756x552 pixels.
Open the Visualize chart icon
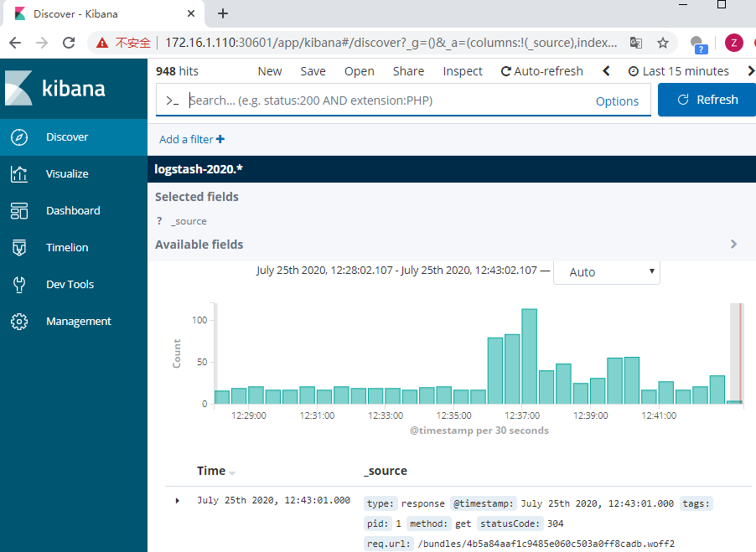[x=19, y=174]
